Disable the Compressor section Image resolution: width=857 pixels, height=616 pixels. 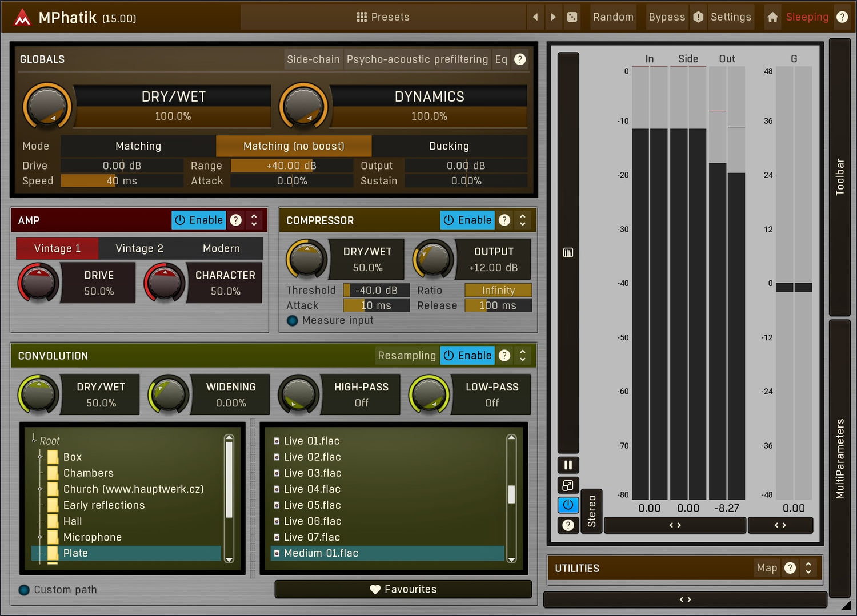pyautogui.click(x=467, y=220)
